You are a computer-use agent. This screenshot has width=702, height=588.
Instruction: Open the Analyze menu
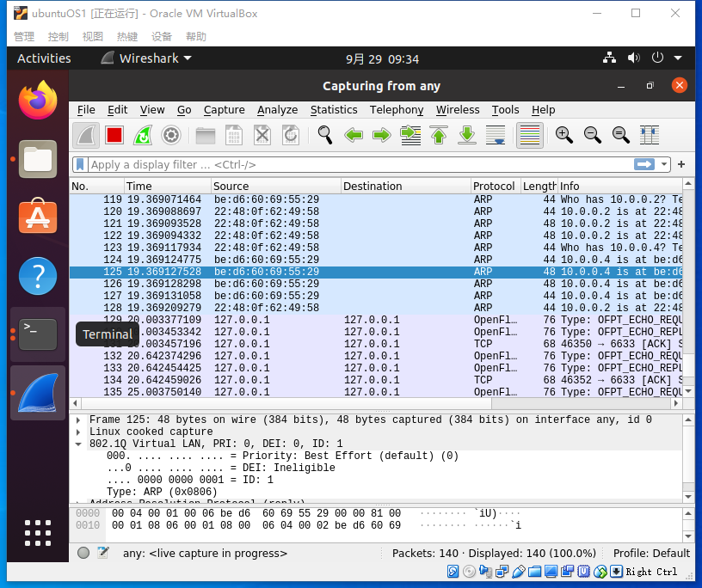coord(278,110)
